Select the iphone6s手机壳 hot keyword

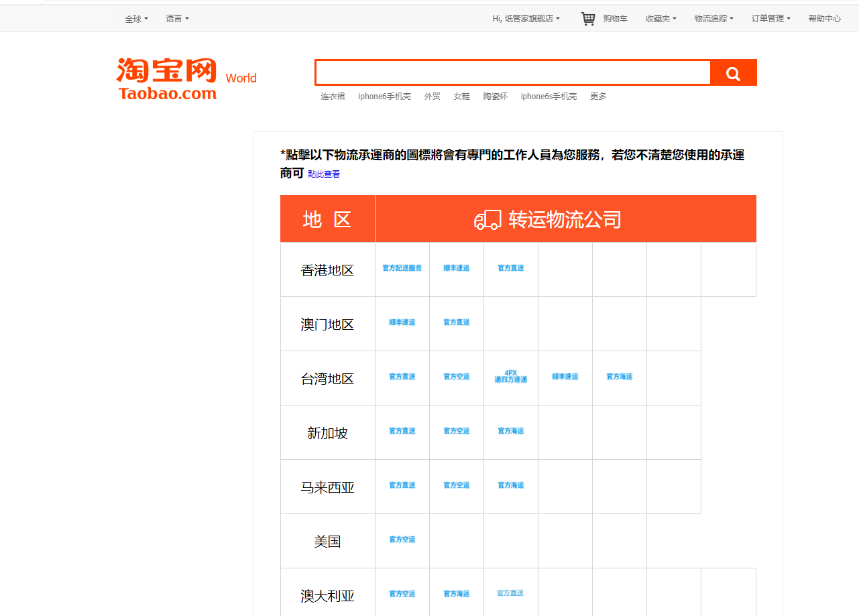tap(549, 97)
